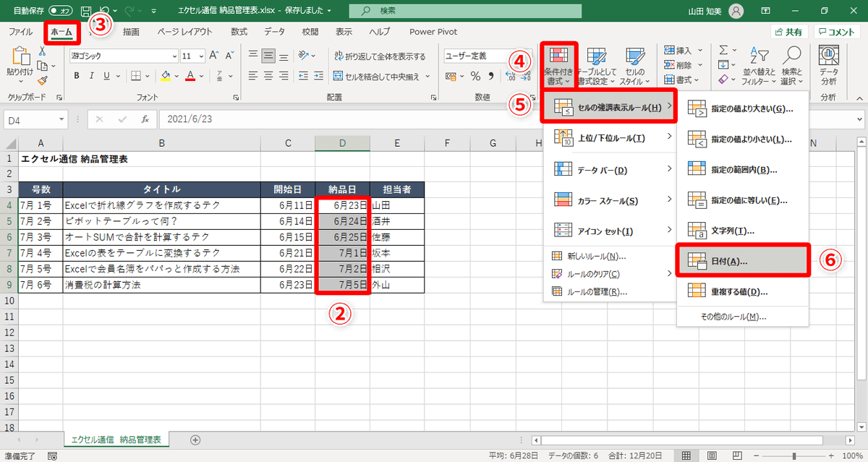Select アイコン セット menu item
The image size is (868, 462).
610,231
